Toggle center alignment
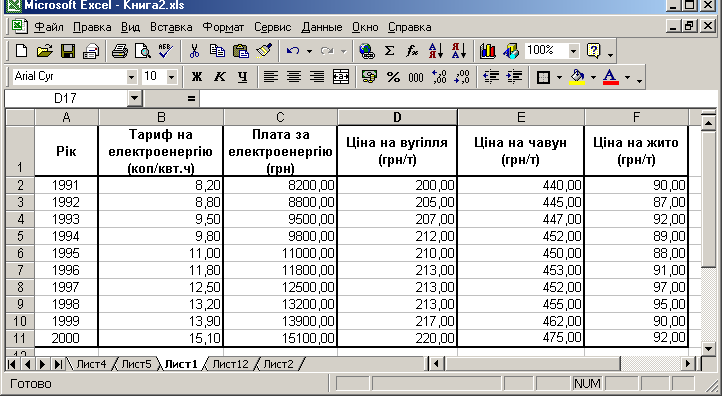722x396 pixels. [x=294, y=77]
